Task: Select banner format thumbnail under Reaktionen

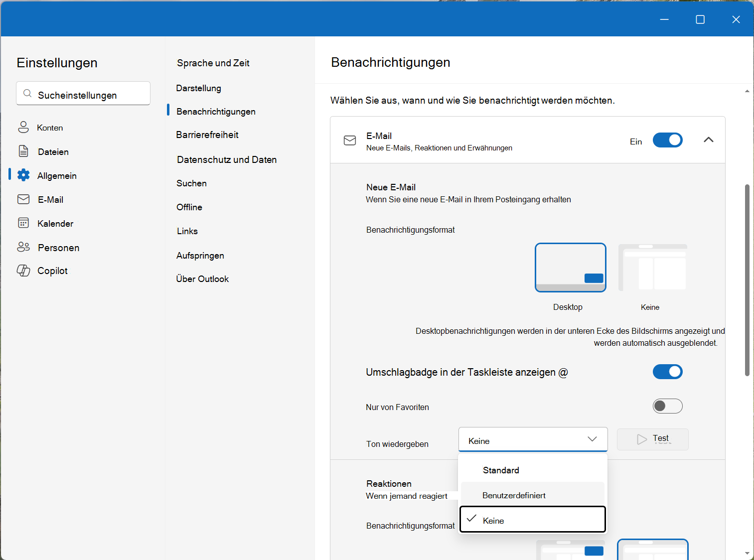Action: click(x=571, y=549)
